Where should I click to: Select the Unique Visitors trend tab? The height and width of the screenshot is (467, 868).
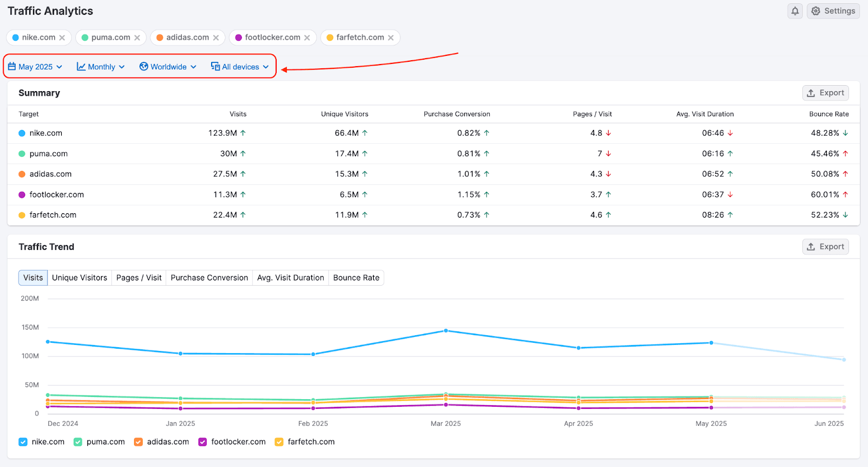point(80,278)
